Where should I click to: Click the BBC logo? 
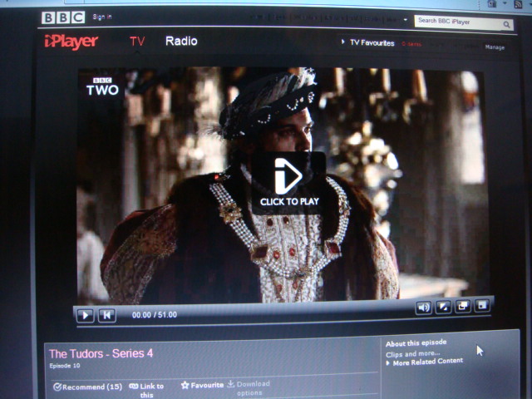pos(63,17)
